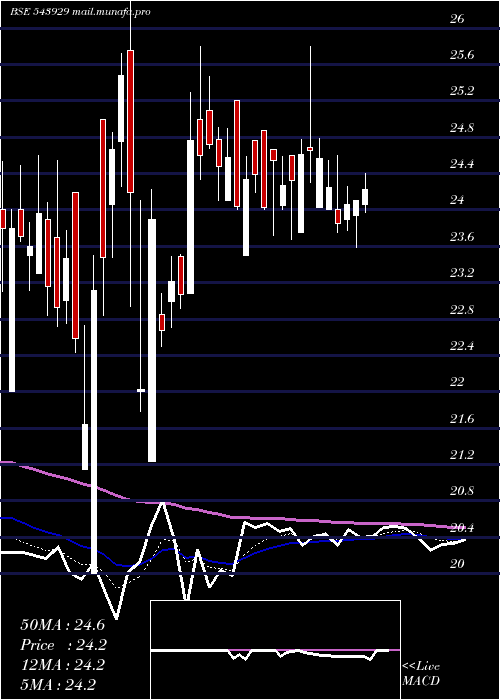The image size is (500, 700).
Task: Click the '5MA : 24.2' readout
Action: coord(58,684)
